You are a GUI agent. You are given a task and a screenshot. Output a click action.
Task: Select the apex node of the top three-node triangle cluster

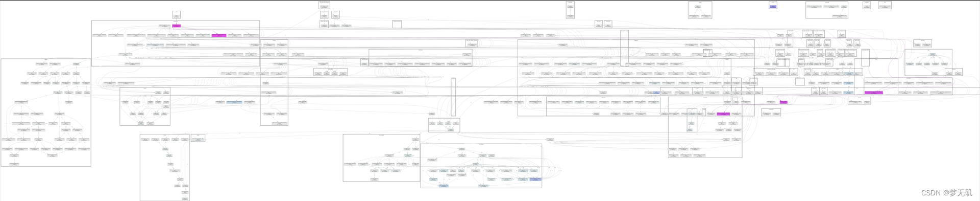coord(698,7)
